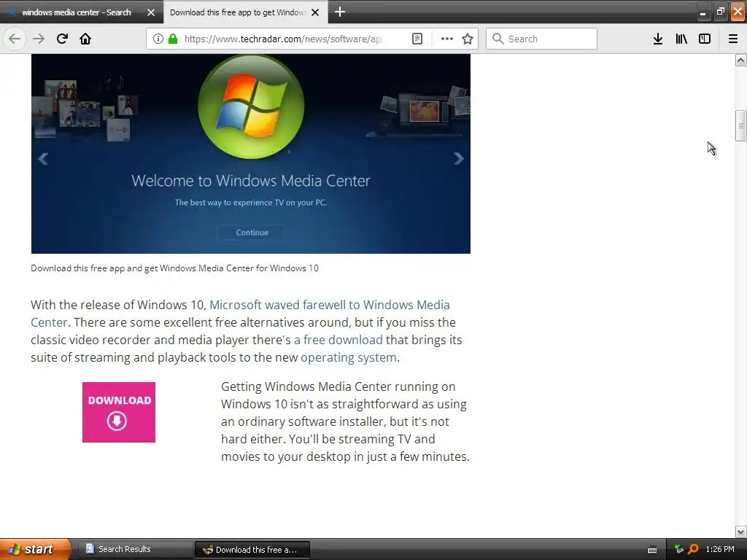Viewport: 747px width, 560px height.
Task: Bookmark this page with the star
Action: (468, 39)
